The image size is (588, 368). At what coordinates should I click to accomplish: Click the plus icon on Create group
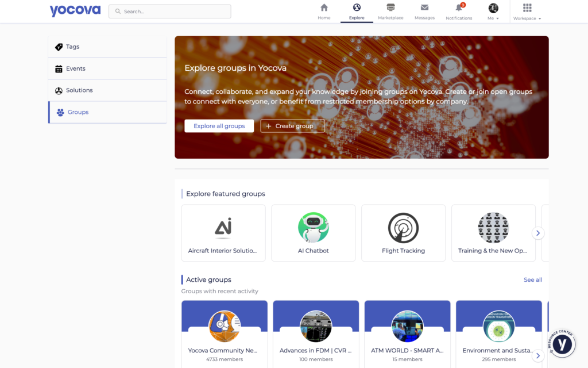click(x=269, y=126)
